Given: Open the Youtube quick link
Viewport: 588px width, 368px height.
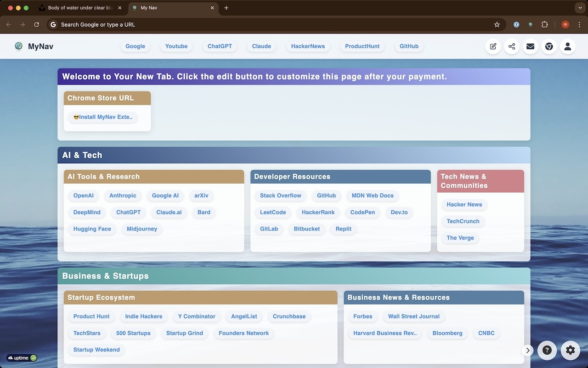Looking at the screenshot, I should tap(176, 46).
